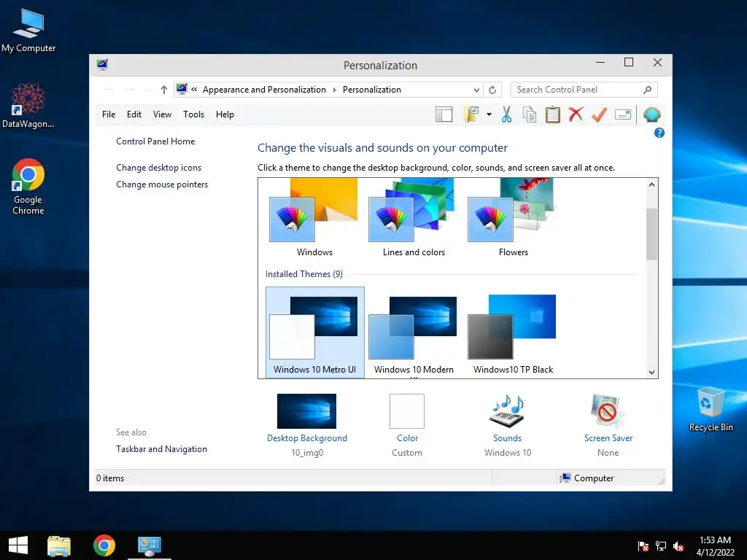
Task: Click the Properties card toolbar icon
Action: pyautogui.click(x=623, y=114)
